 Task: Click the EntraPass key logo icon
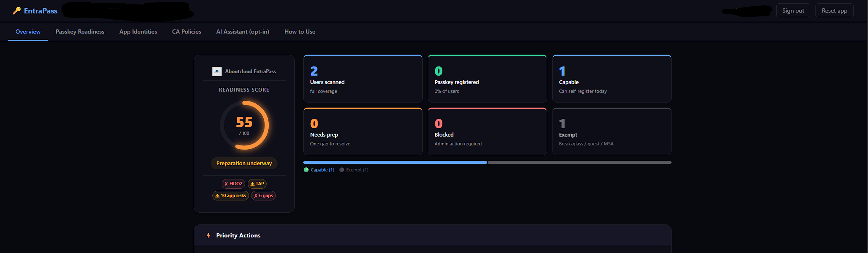coord(17,11)
